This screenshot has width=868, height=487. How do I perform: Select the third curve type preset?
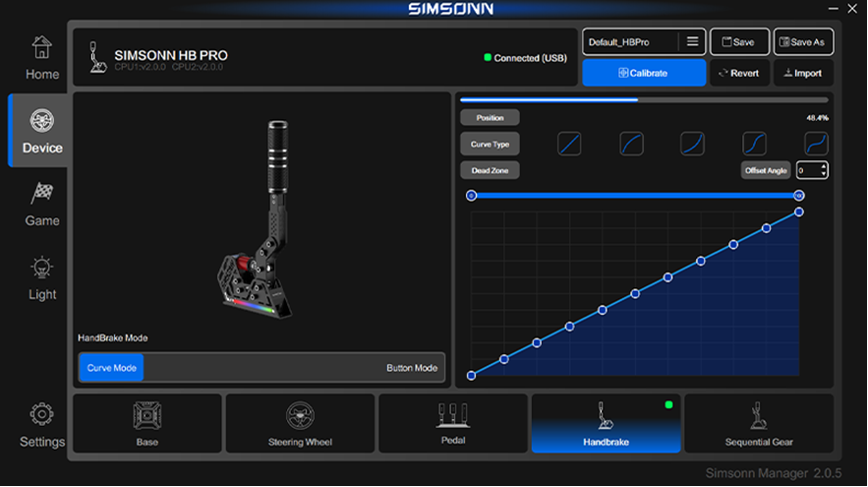point(692,144)
